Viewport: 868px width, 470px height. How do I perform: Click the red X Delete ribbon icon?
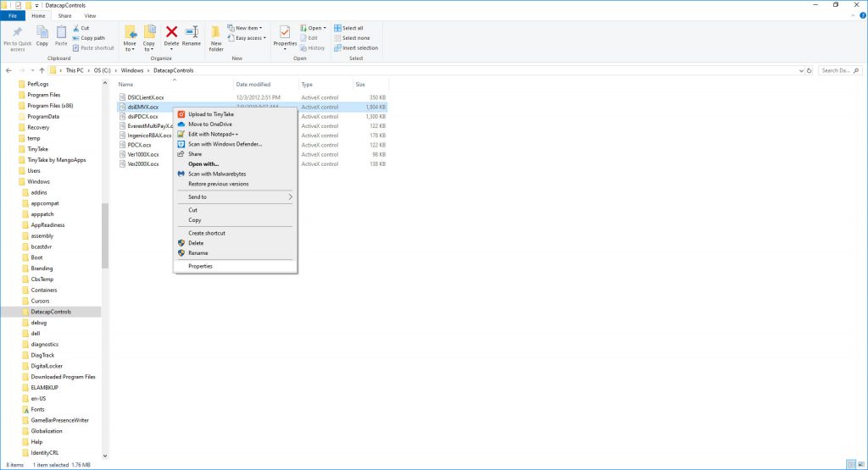171,33
